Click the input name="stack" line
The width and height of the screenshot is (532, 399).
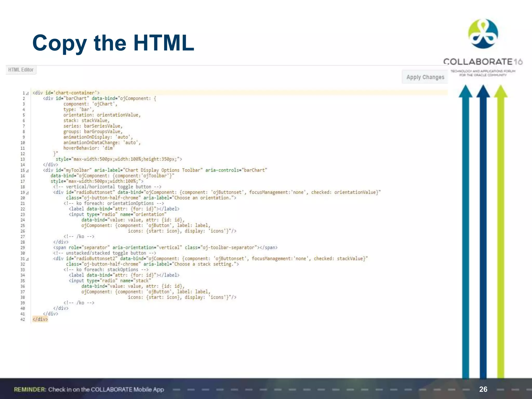tap(110, 281)
